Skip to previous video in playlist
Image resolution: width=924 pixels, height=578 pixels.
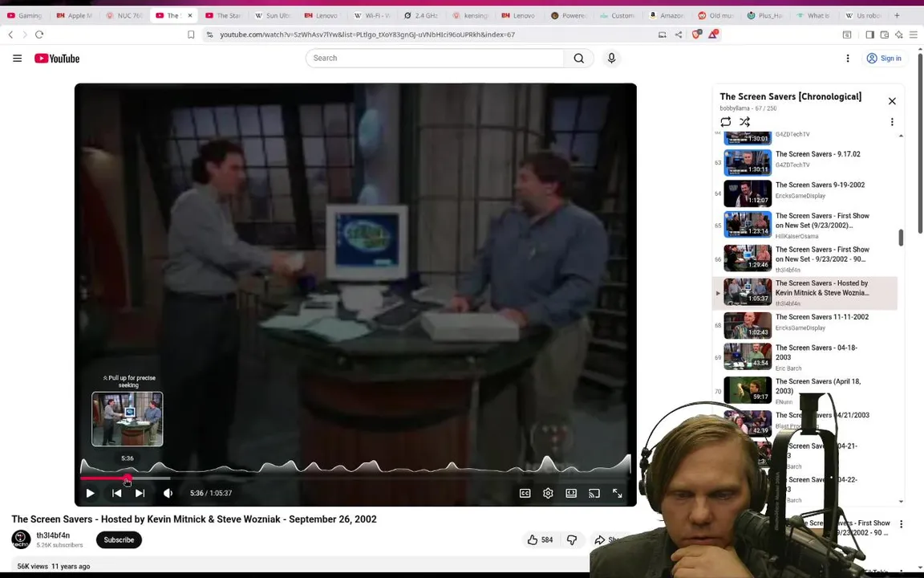(x=116, y=493)
